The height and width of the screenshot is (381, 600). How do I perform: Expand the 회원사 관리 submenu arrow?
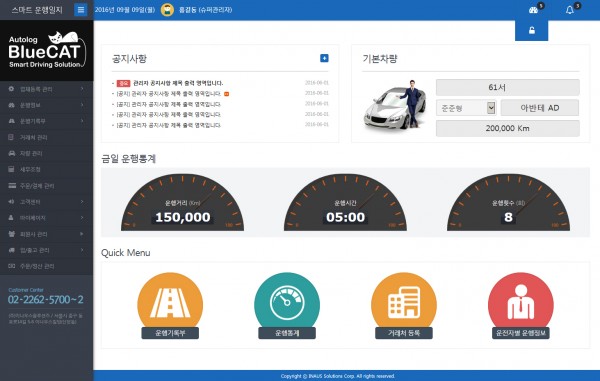(x=82, y=234)
